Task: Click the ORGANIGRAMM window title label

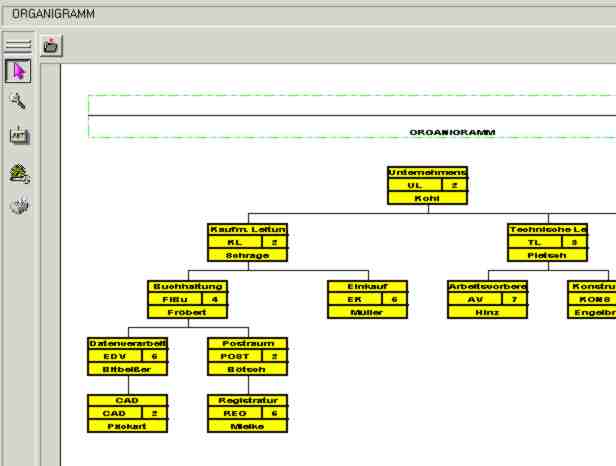Action: (x=53, y=14)
